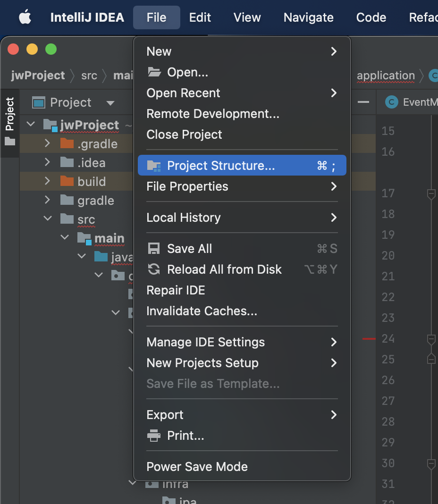Fold code block at line 24

(x=431, y=339)
